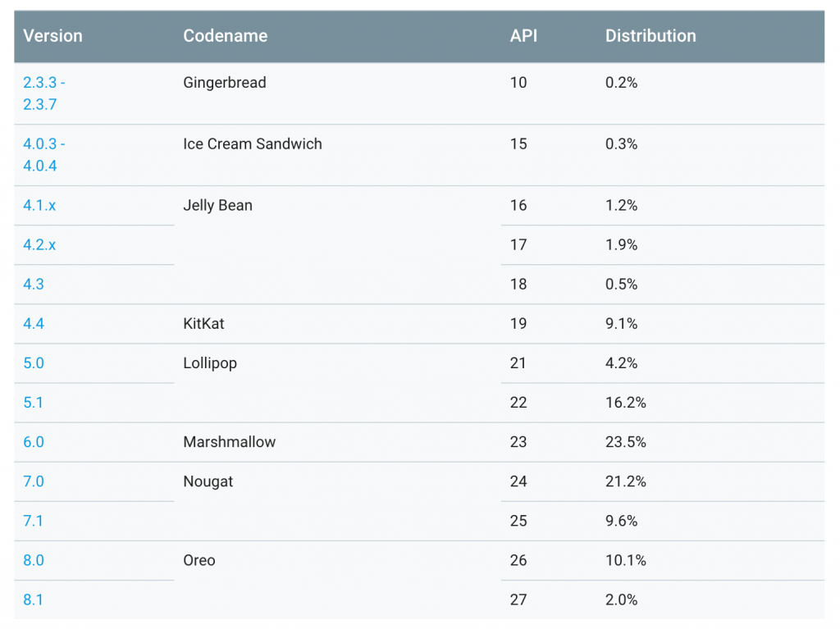Click the 5.0 Lollipop version link

click(x=34, y=363)
